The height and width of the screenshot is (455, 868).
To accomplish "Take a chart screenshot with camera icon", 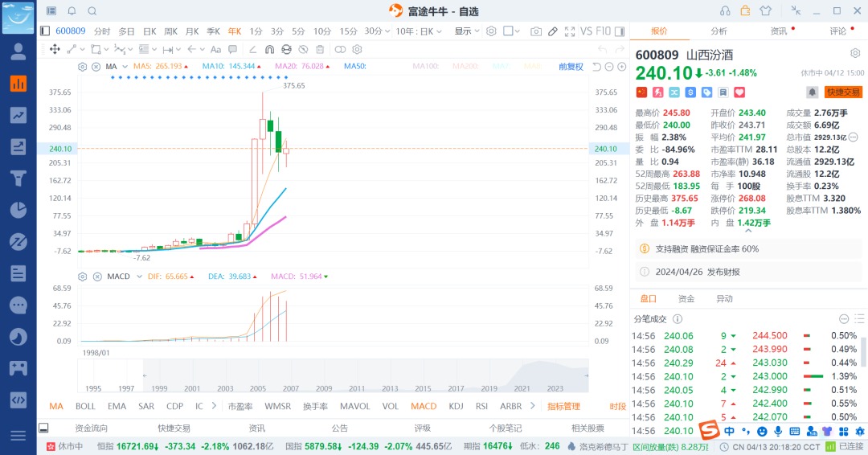I will [x=536, y=31].
